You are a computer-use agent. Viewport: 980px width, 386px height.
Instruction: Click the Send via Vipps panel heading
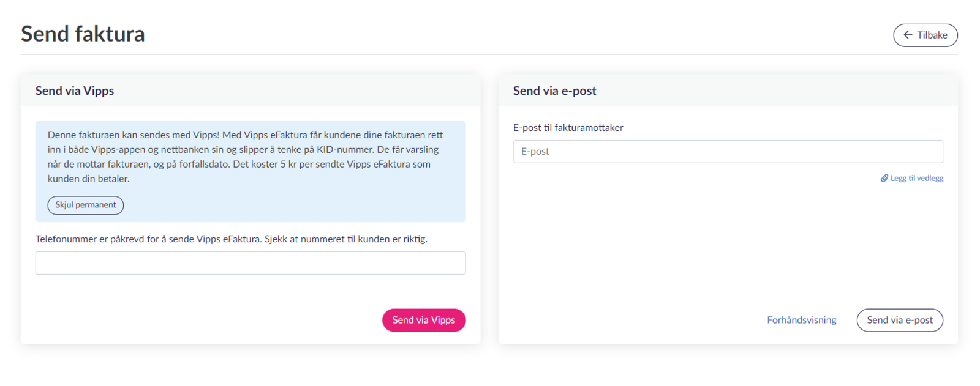75,91
